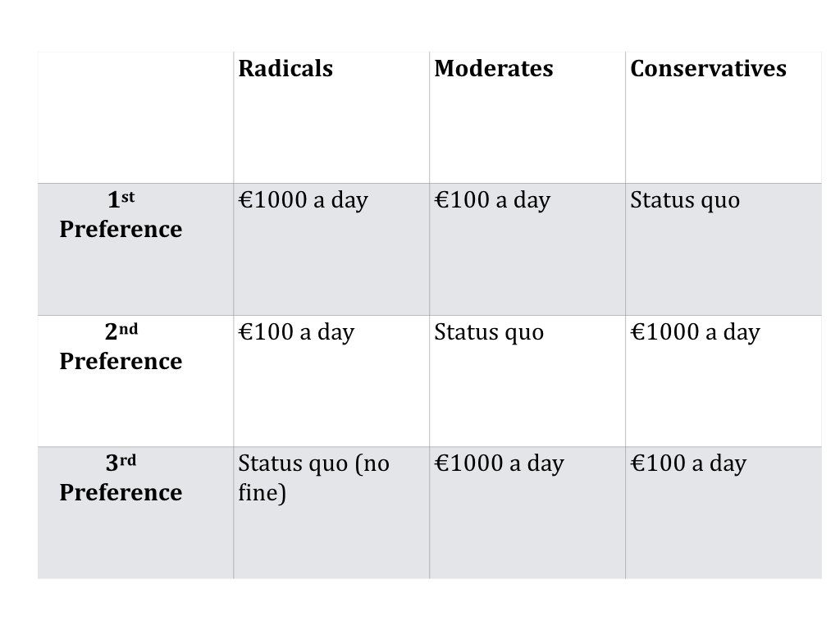This screenshot has height=630, width=840.
Task: Click the Radicals column header
Action: pos(285,69)
